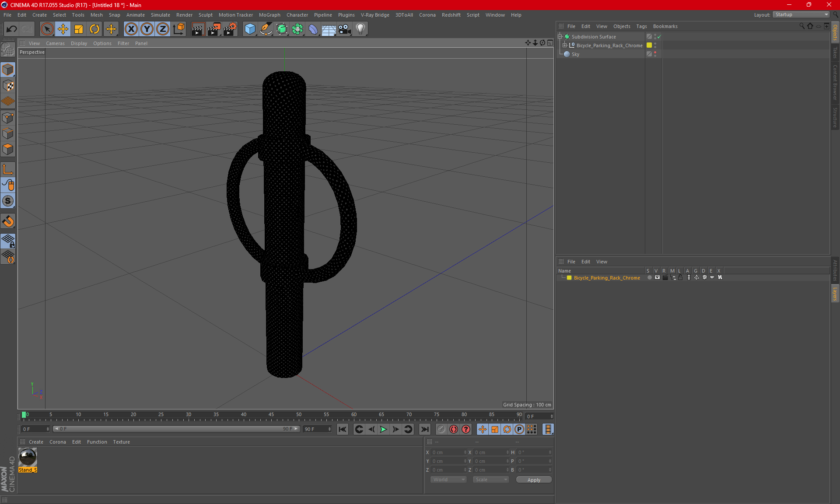The image size is (840, 504).
Task: Play the animation forward
Action: (x=383, y=429)
